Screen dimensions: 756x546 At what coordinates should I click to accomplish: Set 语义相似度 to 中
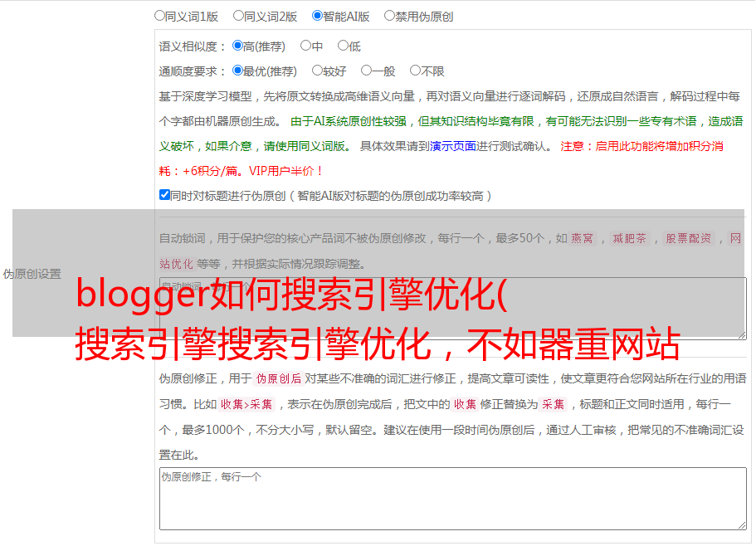[x=305, y=46]
